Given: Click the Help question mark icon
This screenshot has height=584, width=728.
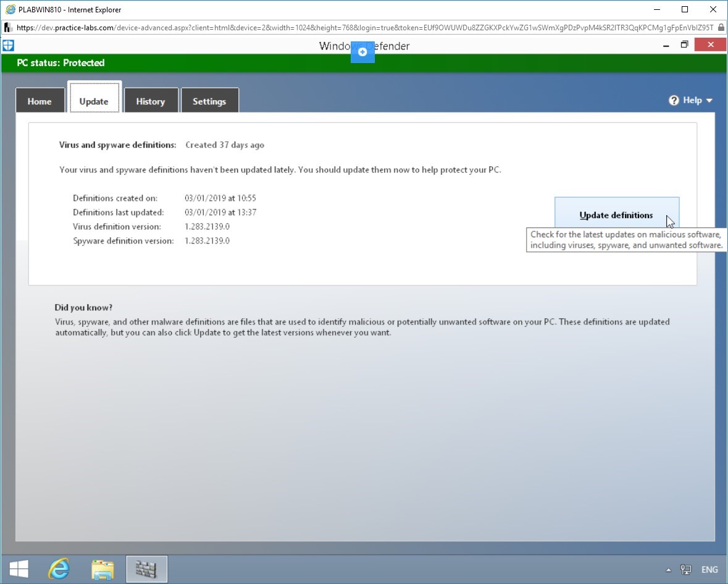Looking at the screenshot, I should 674,100.
